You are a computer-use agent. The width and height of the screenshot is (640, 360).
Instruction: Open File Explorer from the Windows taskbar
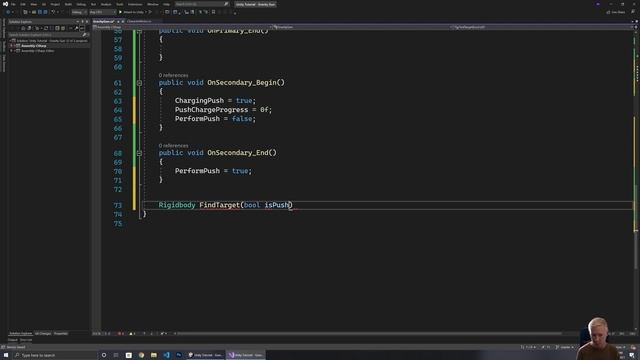coord(154,355)
